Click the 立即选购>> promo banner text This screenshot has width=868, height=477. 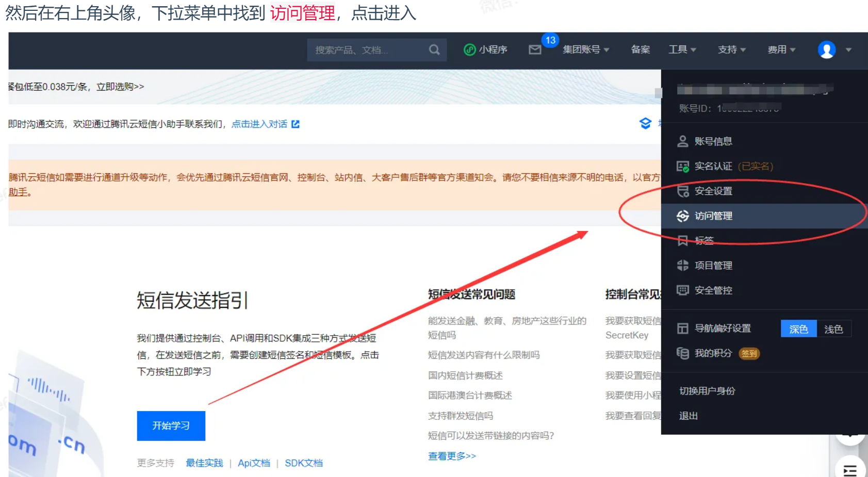click(x=120, y=87)
